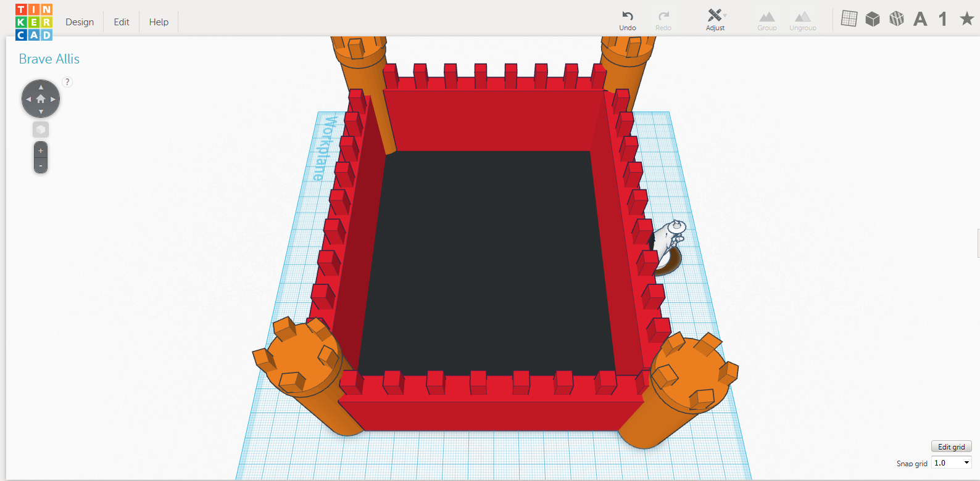This screenshot has height=481, width=980.
Task: Select the white figurine beside the castle
Action: point(668,247)
